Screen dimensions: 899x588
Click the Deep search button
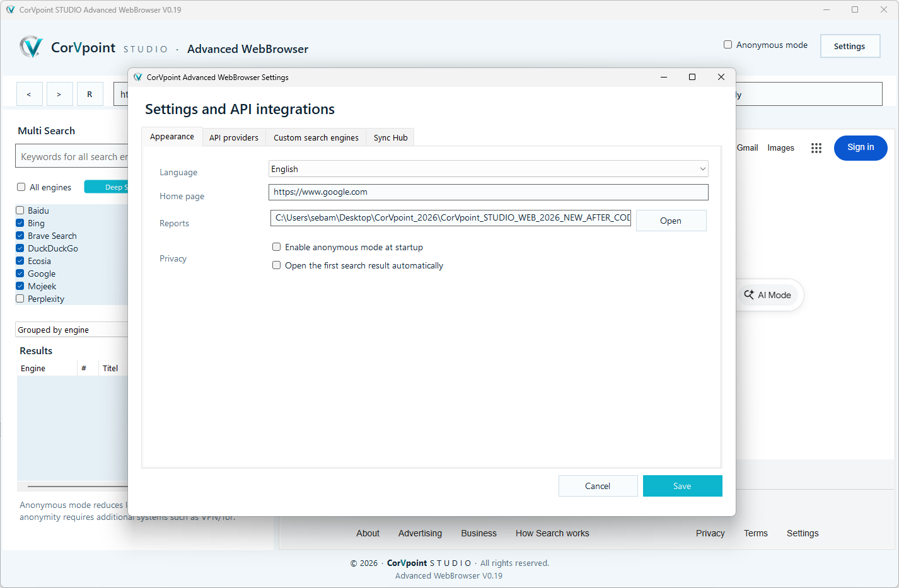click(x=107, y=187)
